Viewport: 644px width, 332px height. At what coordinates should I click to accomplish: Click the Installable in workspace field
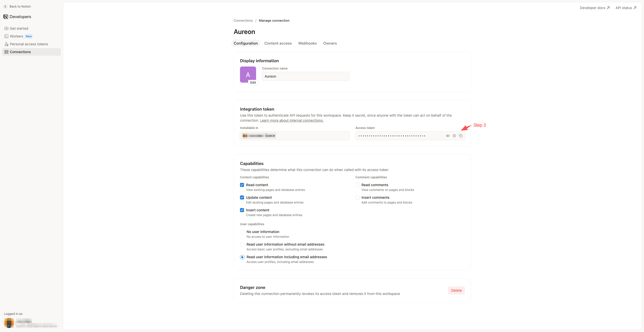[x=295, y=136]
